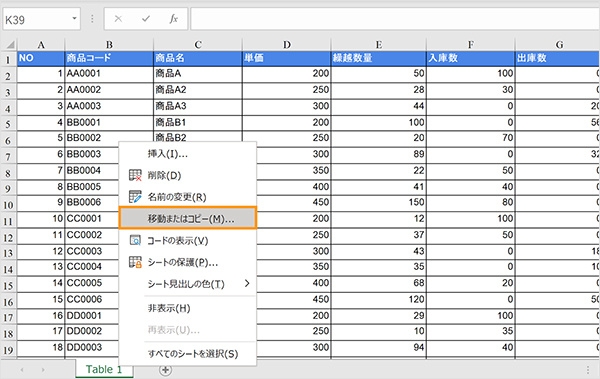Click the 繰越数量 header cell

[x=379, y=59]
